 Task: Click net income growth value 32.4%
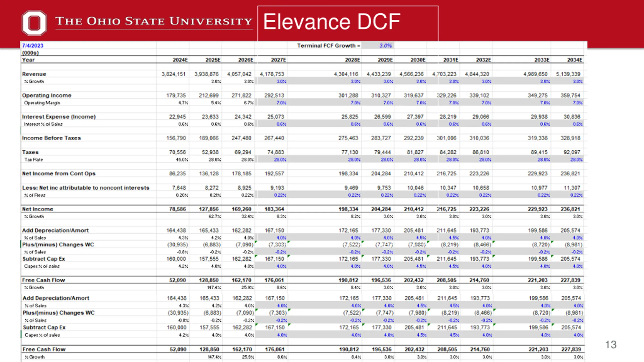click(248, 216)
